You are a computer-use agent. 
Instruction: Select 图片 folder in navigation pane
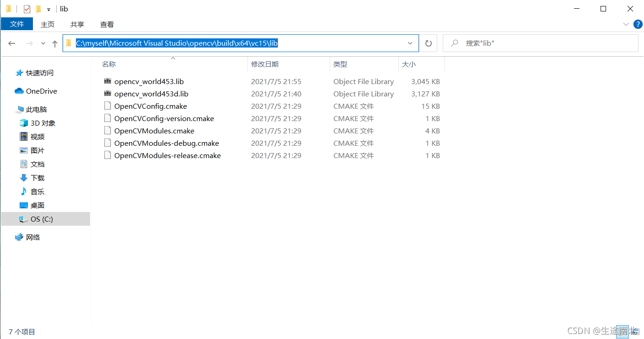tap(37, 151)
